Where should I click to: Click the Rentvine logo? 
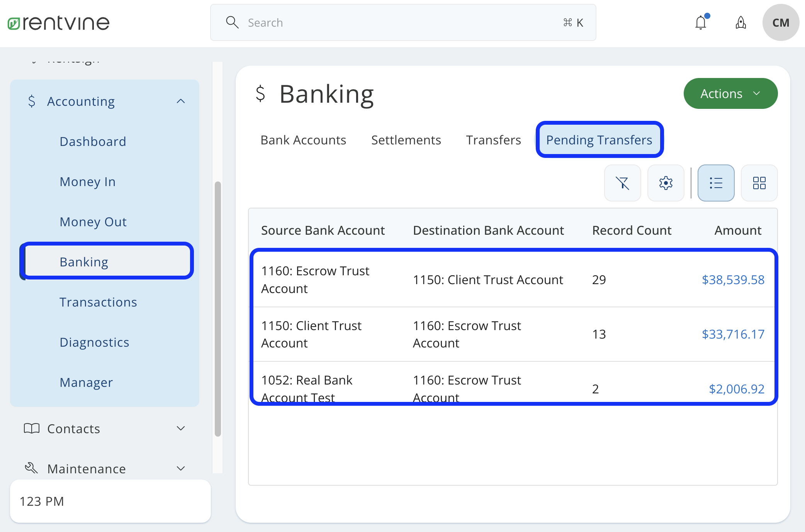point(58,22)
